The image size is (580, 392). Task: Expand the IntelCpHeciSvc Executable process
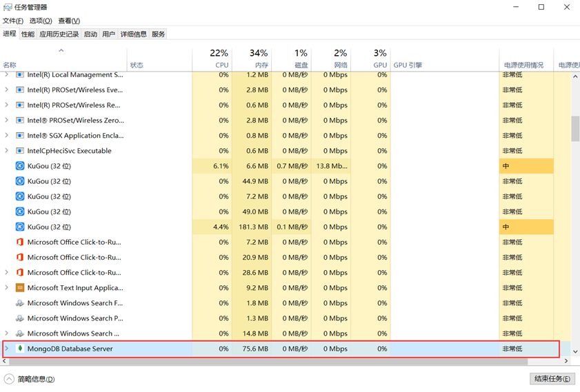[6, 150]
